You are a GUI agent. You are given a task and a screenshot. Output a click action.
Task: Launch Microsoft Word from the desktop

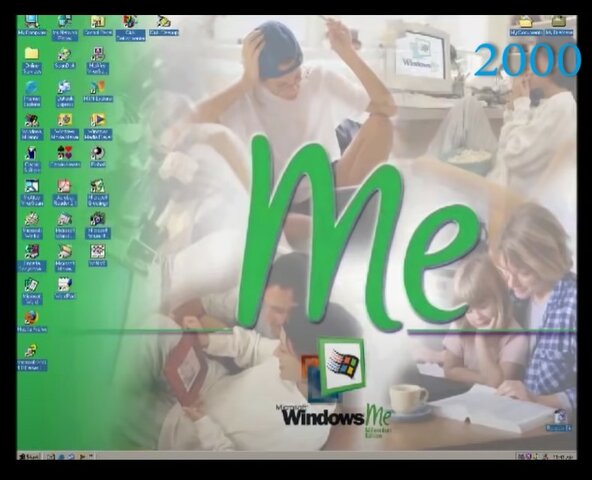32,292
